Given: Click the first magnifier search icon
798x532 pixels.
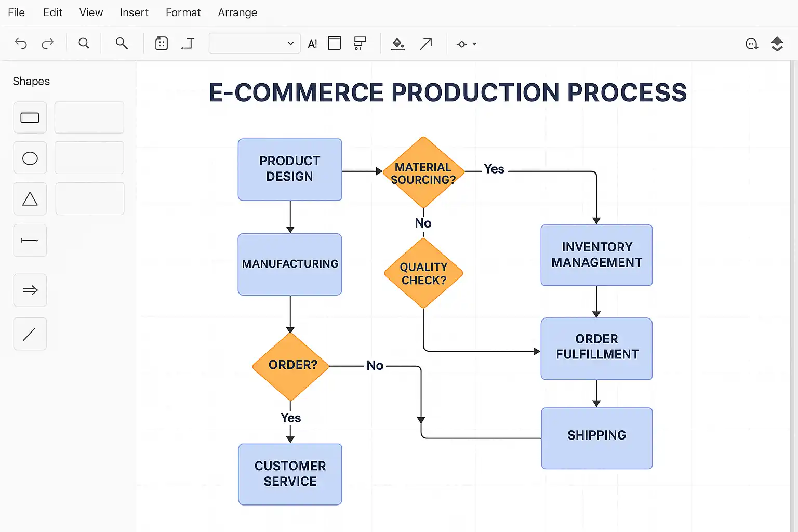Looking at the screenshot, I should click(x=84, y=44).
